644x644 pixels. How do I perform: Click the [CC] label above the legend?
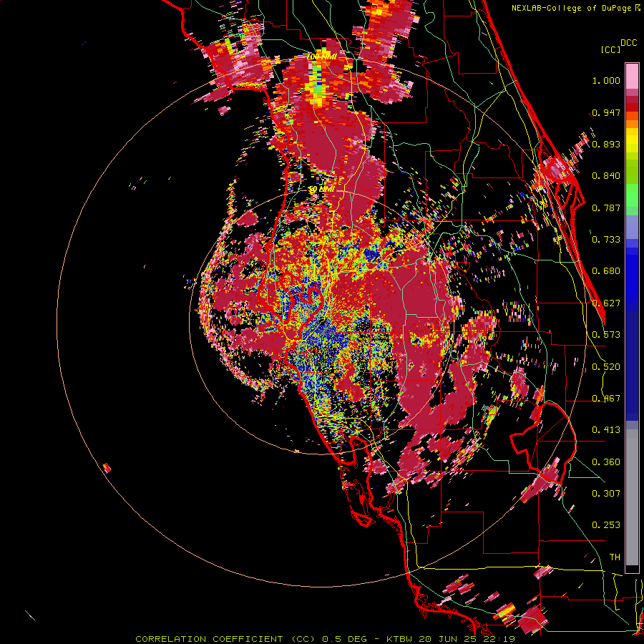tap(610, 49)
